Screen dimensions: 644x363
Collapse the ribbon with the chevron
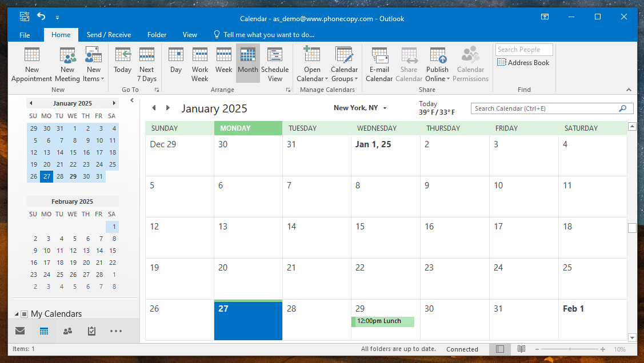(x=629, y=90)
